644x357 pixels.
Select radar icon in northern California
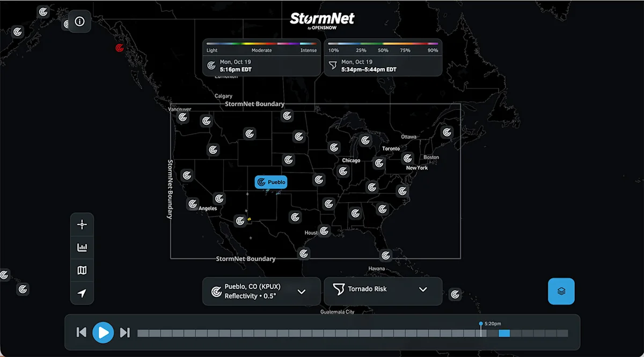187,175
